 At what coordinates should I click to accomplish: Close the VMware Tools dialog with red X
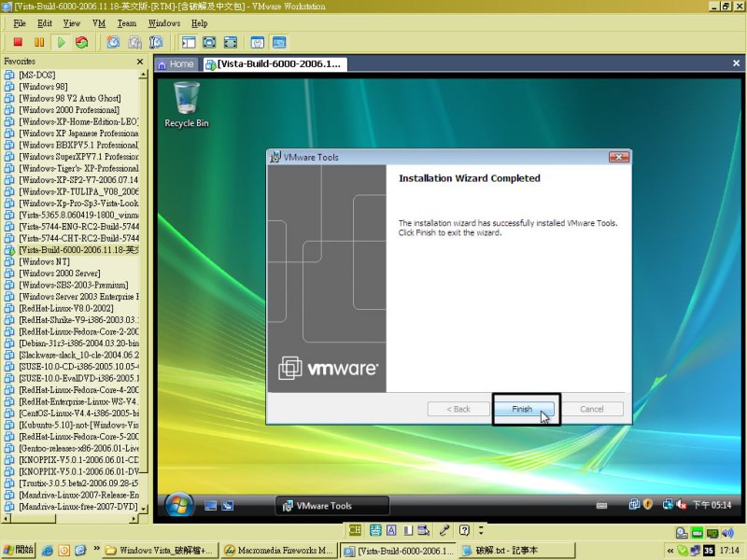point(619,157)
